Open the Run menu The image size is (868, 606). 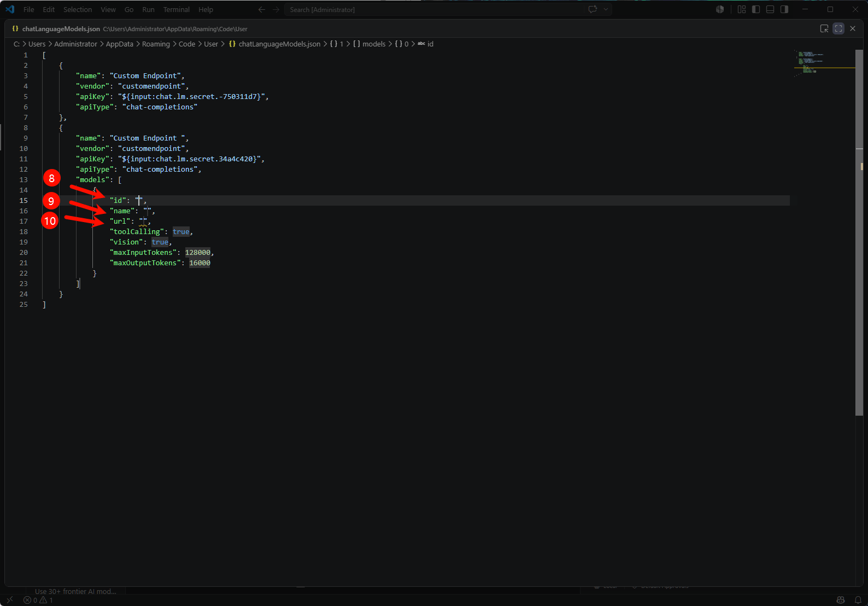(148, 9)
